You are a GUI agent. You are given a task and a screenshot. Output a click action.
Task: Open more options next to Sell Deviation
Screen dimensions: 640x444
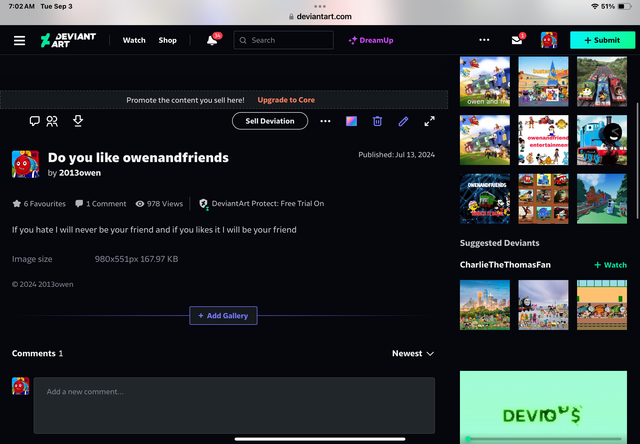tap(325, 121)
